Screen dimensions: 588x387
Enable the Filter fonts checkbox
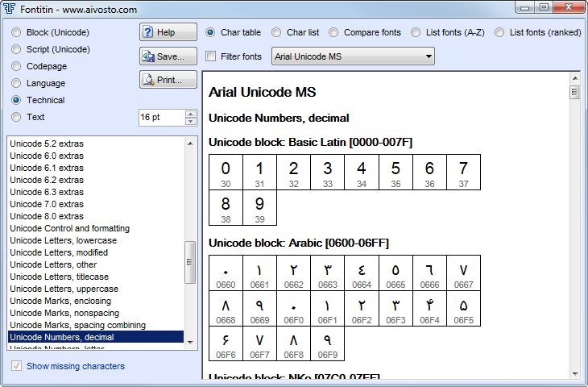tap(211, 56)
